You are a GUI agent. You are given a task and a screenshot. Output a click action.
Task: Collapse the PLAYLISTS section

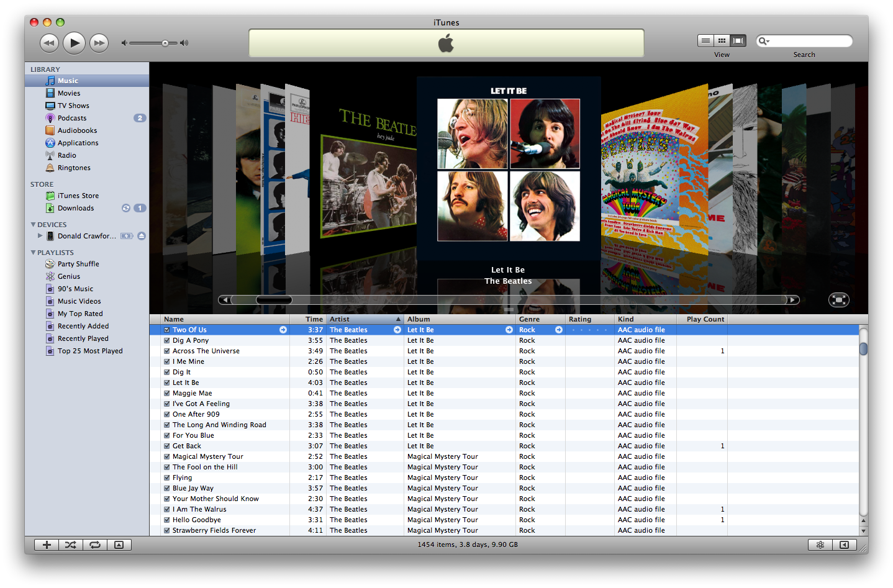point(33,253)
